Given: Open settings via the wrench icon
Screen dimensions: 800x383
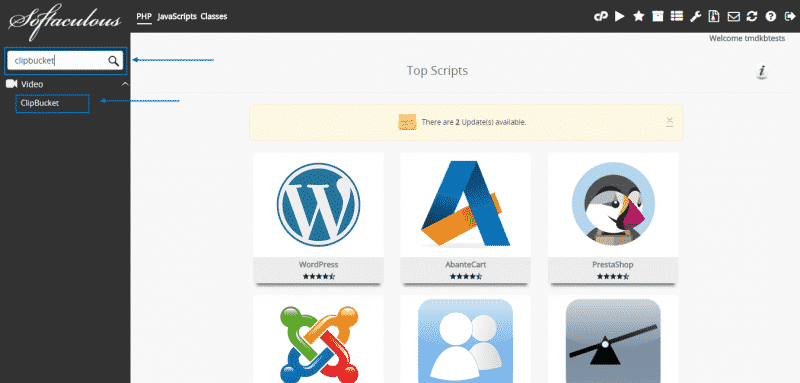Looking at the screenshot, I should pyautogui.click(x=695, y=17).
